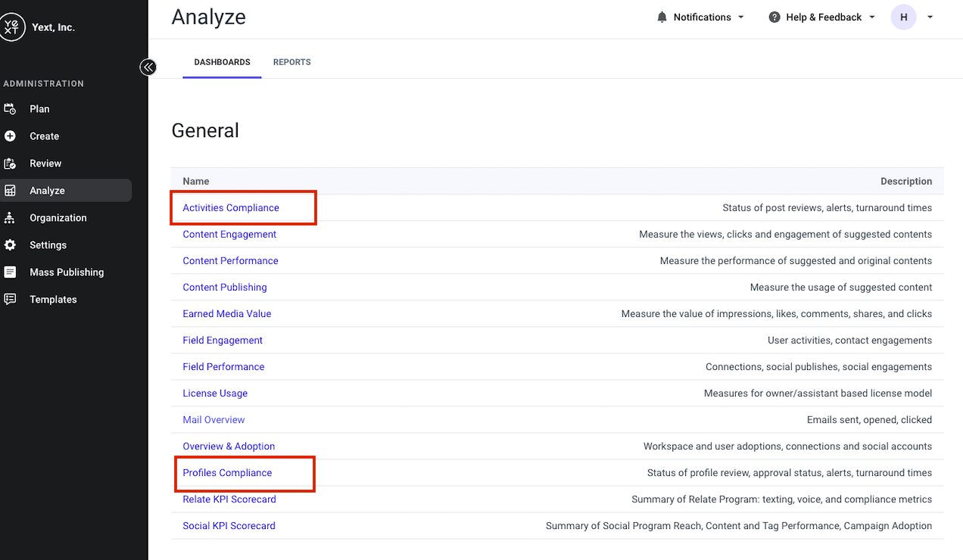Viewport: 963px width, 560px height.
Task: Open the Overview & Adoption dashboard
Action: (x=229, y=446)
